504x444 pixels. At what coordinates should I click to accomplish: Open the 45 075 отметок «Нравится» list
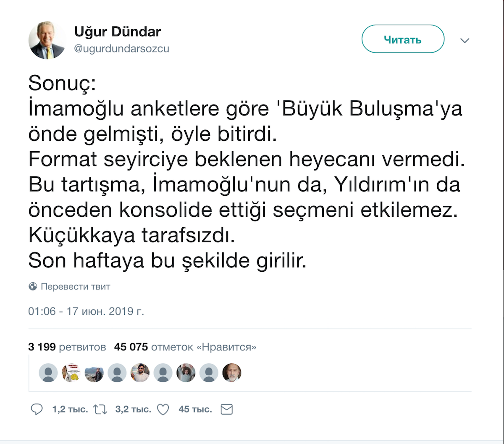(x=185, y=347)
